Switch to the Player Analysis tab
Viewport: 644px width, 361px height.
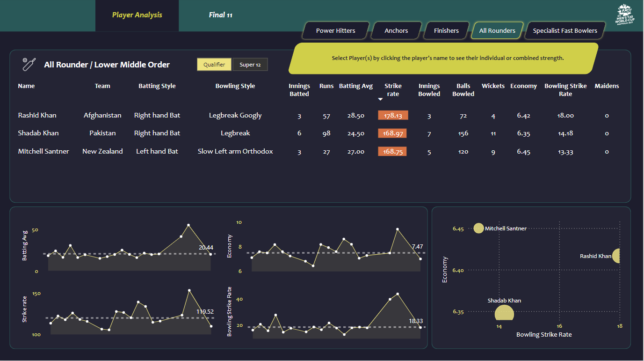[x=137, y=15]
